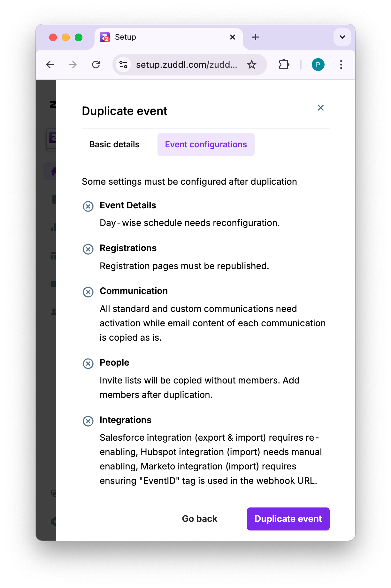Go back to the previous page
The width and height of the screenshot is (391, 588).
[x=50, y=65]
